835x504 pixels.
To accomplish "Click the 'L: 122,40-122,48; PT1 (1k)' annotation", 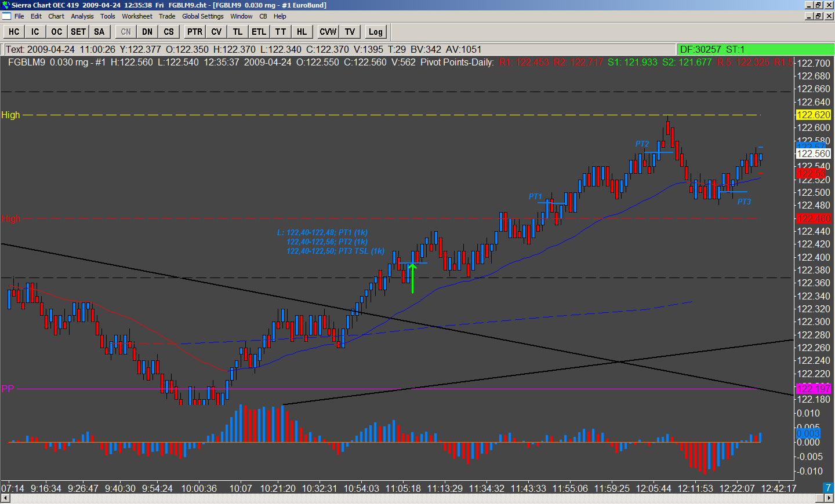I will point(322,233).
